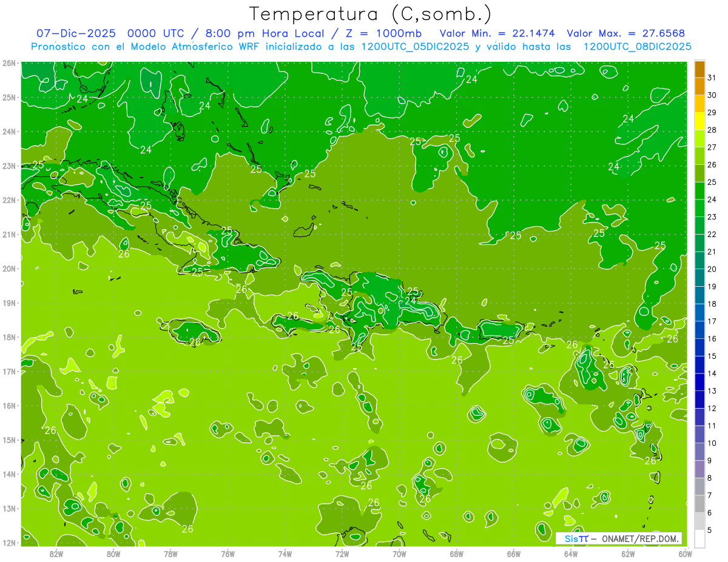Click the 64W longitude axis label

(571, 554)
